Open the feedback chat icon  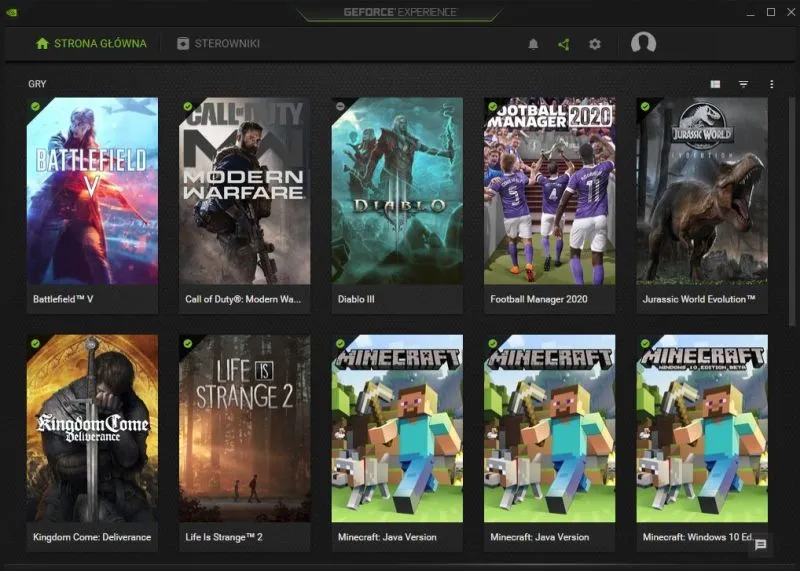(760, 544)
